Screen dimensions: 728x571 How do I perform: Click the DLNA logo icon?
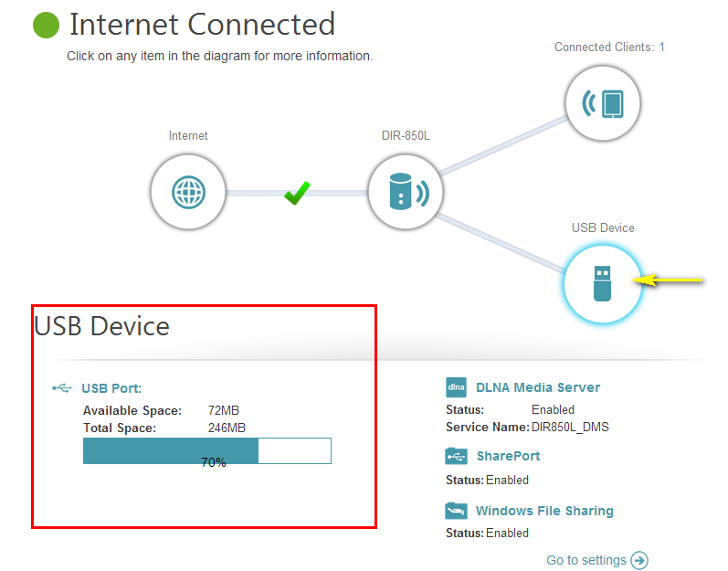point(456,387)
